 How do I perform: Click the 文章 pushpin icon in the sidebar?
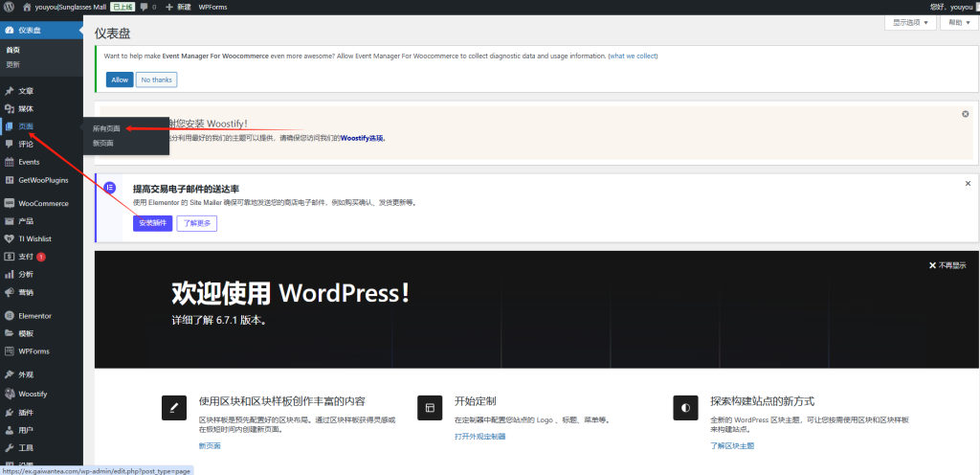[x=9, y=91]
